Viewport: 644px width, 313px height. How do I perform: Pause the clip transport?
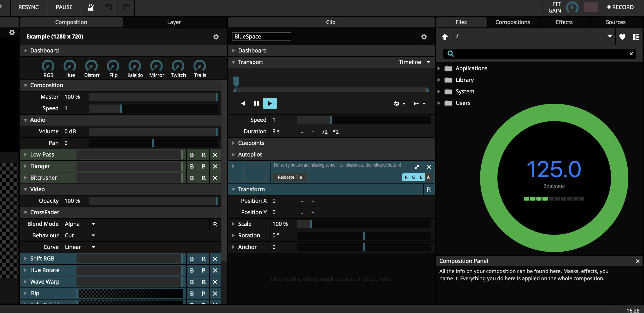point(257,103)
